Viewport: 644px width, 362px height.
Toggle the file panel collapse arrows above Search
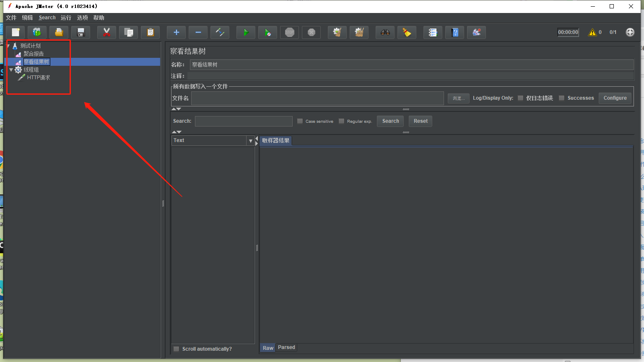coord(176,109)
